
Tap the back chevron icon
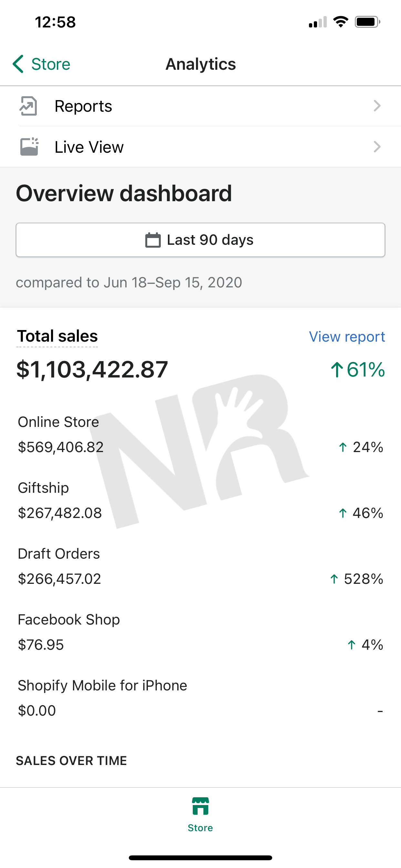[18, 64]
